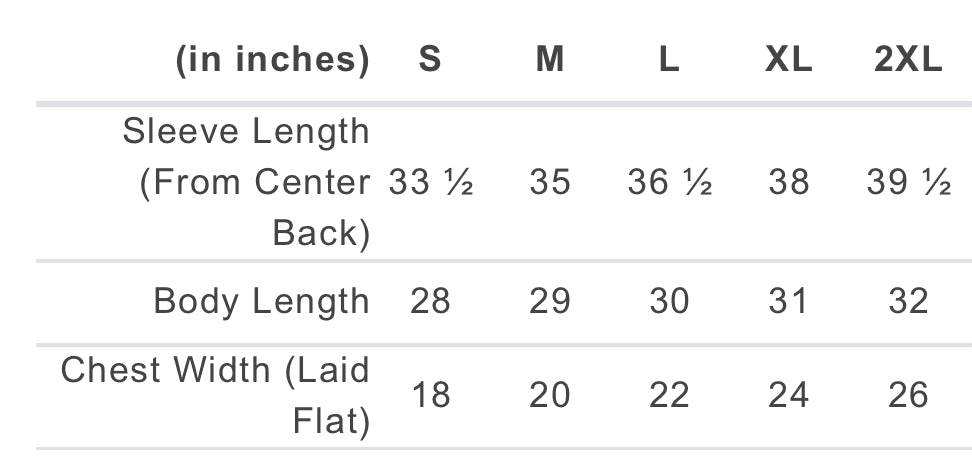Click the 39 ½ sleeve length cell
The width and height of the screenshot is (972, 462).
(908, 183)
